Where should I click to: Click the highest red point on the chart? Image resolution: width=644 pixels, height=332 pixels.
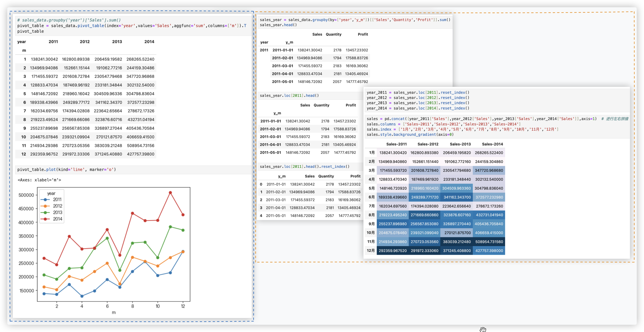pos(170,193)
